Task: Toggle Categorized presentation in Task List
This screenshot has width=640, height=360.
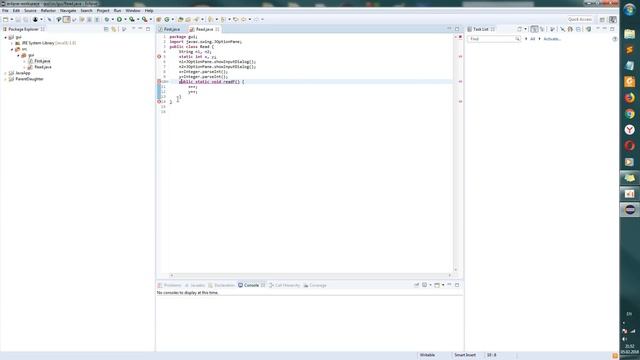Action: coord(534,29)
